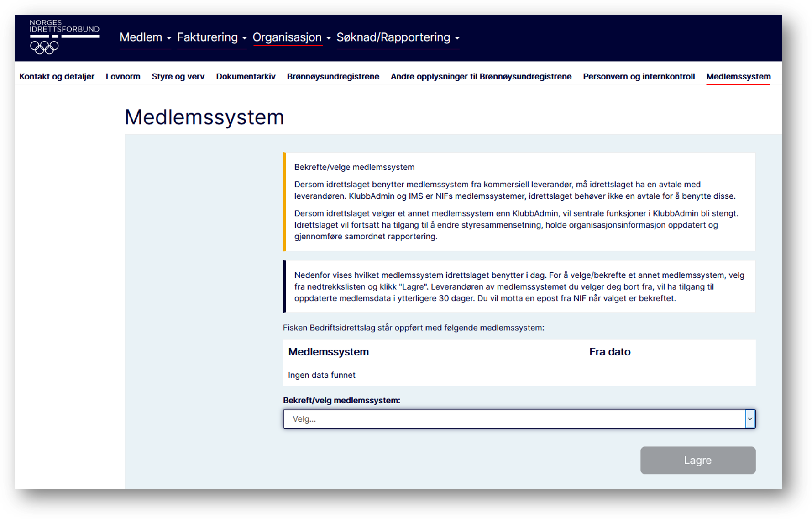
Task: Open the Styre og verv tab
Action: (x=178, y=76)
